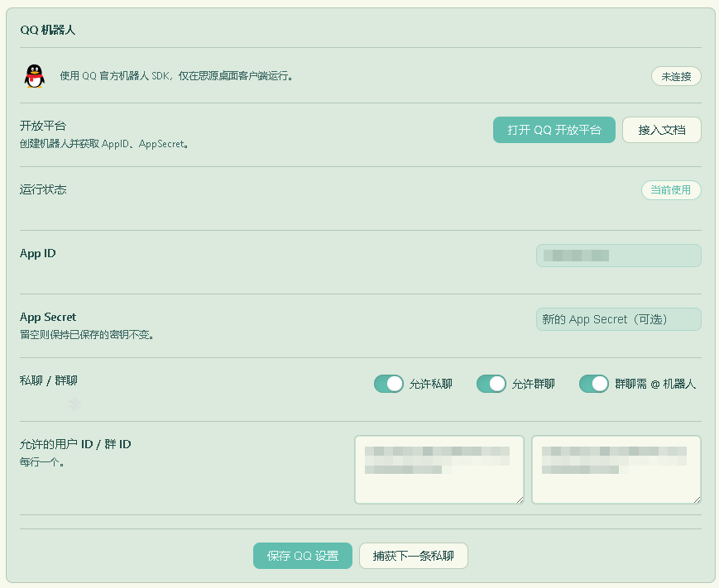Open the 接入文档 documentation button

[661, 130]
